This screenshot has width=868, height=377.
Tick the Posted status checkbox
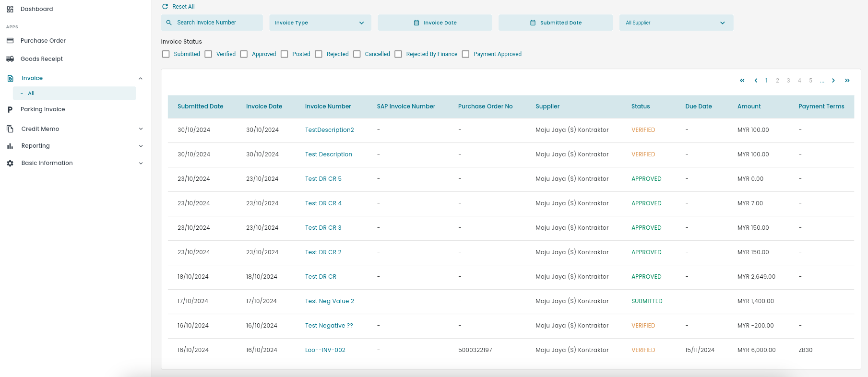click(x=285, y=54)
